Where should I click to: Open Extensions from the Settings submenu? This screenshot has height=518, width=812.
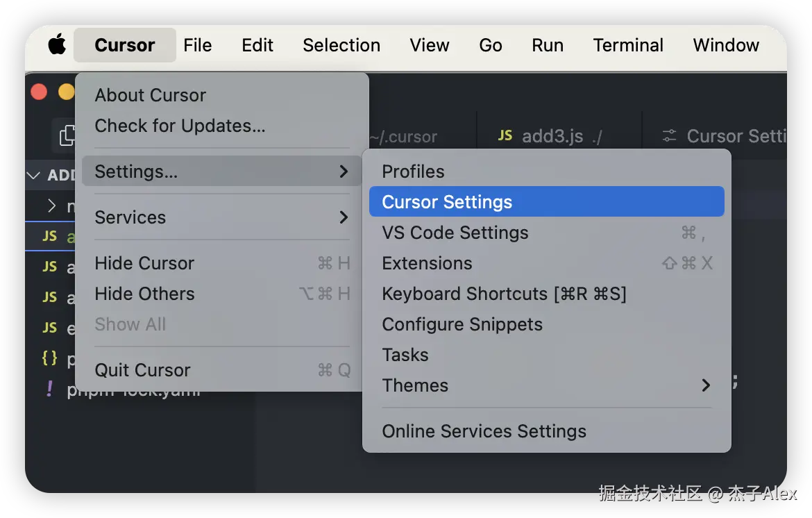point(427,263)
